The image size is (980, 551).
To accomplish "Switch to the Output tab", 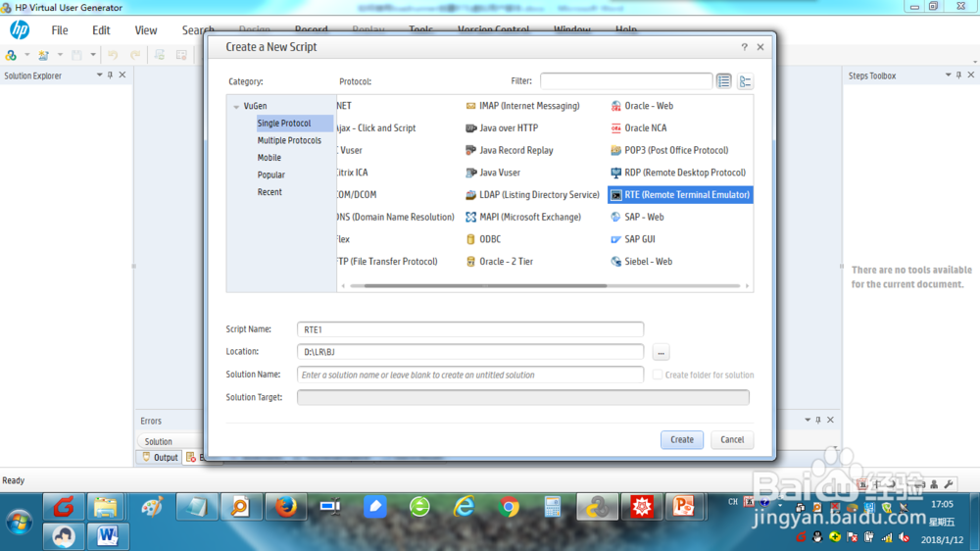I will [x=160, y=458].
